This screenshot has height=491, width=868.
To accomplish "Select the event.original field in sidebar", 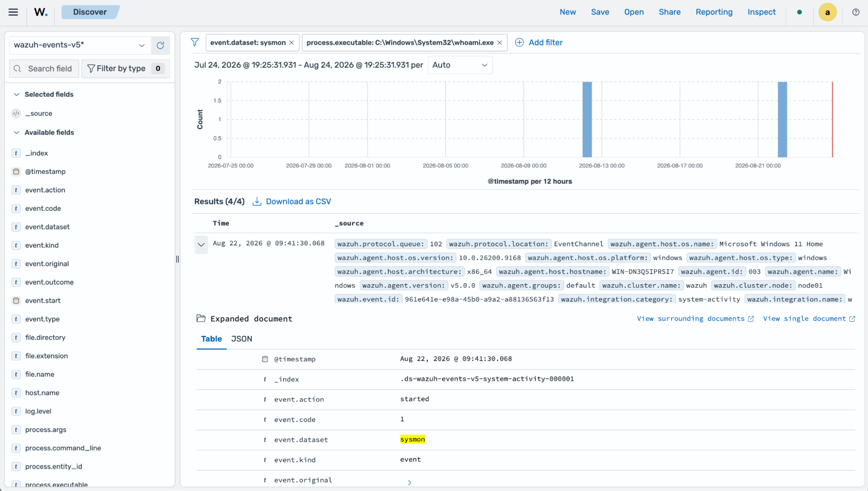I will click(47, 264).
